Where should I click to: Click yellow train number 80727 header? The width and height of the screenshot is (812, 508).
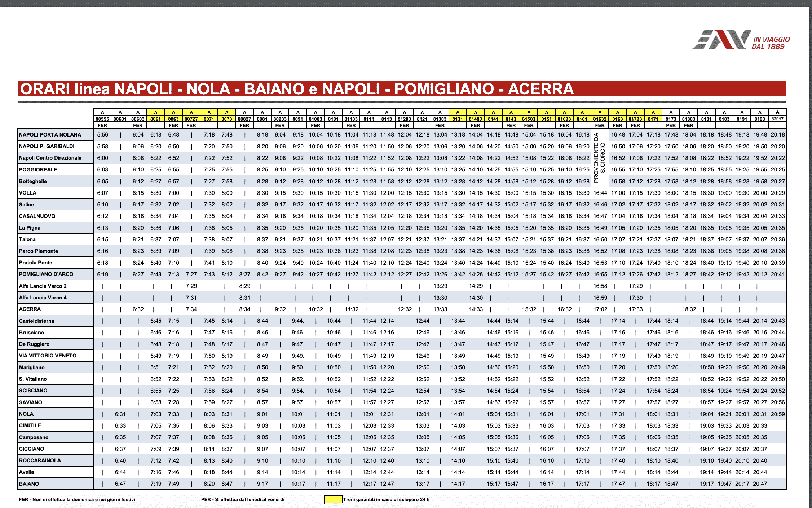click(x=191, y=119)
